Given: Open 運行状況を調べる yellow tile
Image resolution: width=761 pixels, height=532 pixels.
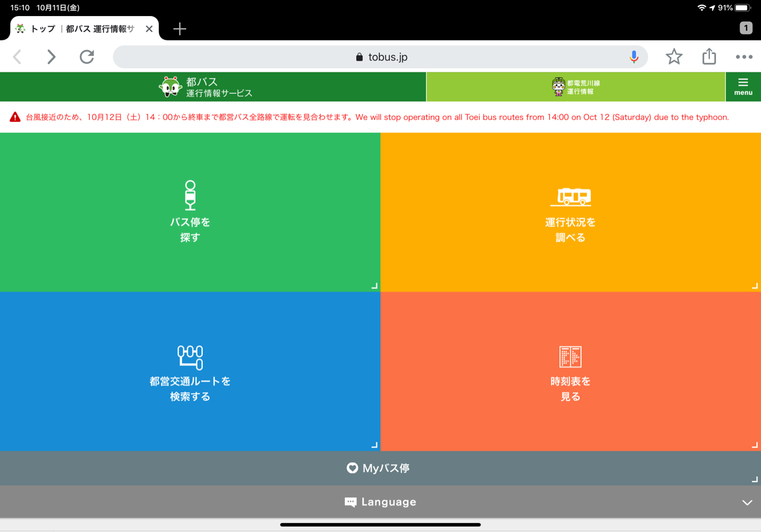Looking at the screenshot, I should (571, 212).
